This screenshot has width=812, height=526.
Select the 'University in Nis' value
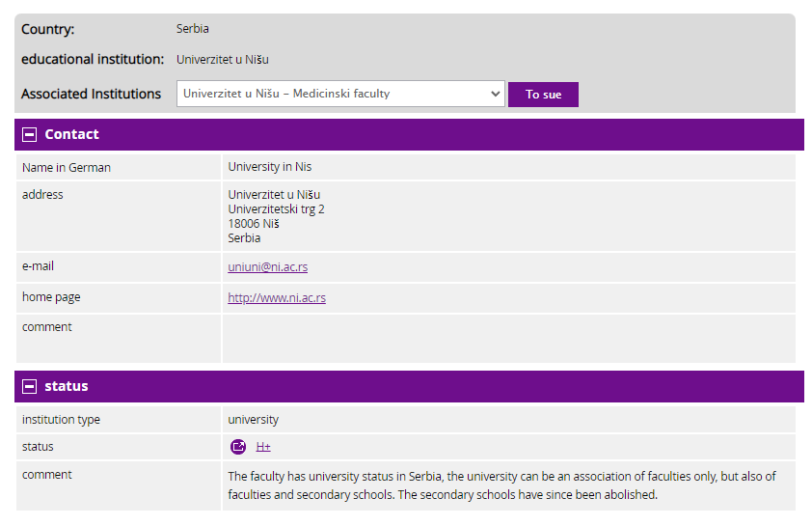[270, 167]
